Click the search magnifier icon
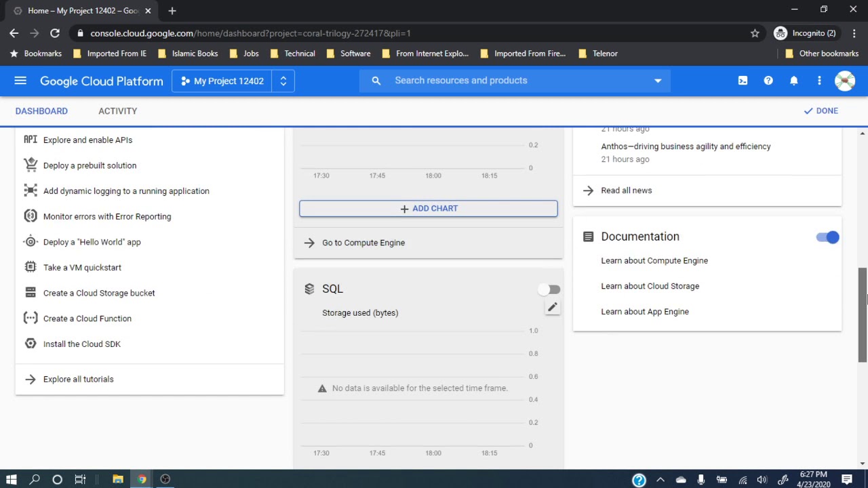 pyautogui.click(x=376, y=81)
